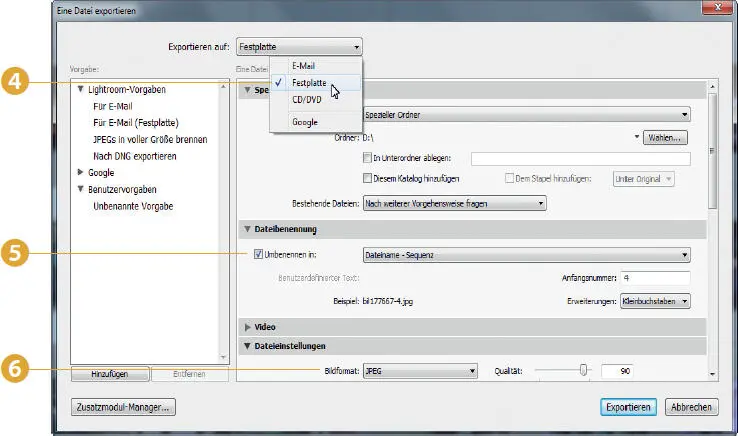The image size is (738, 436).
Task: Click the settings panel scrollbar down arrow
Action: pos(713,374)
